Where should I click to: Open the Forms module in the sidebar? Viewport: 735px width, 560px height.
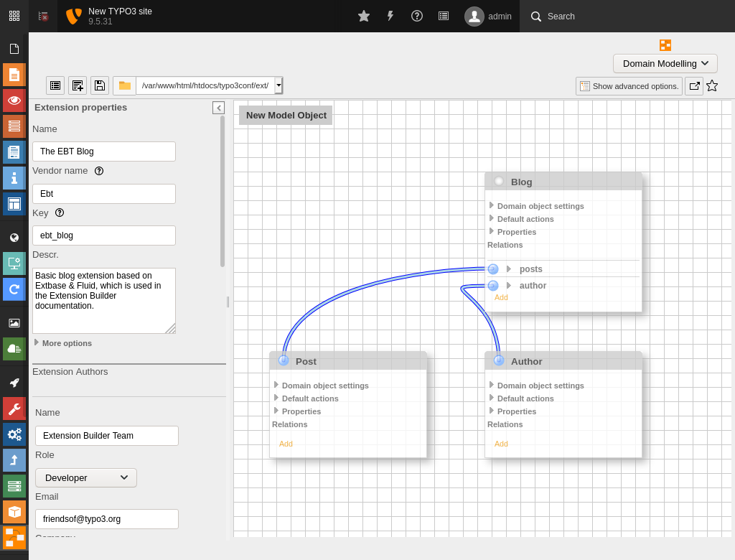[x=14, y=152]
